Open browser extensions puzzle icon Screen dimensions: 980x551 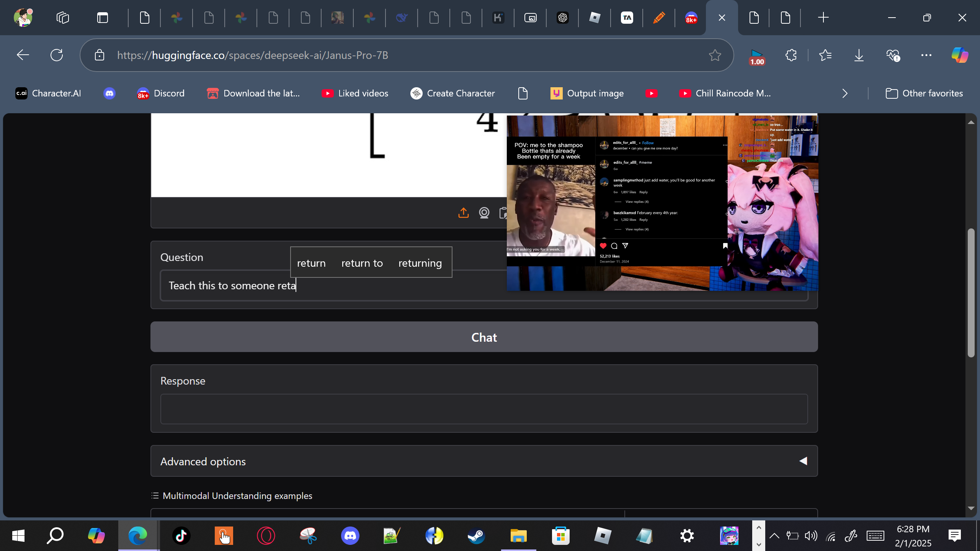(x=791, y=55)
